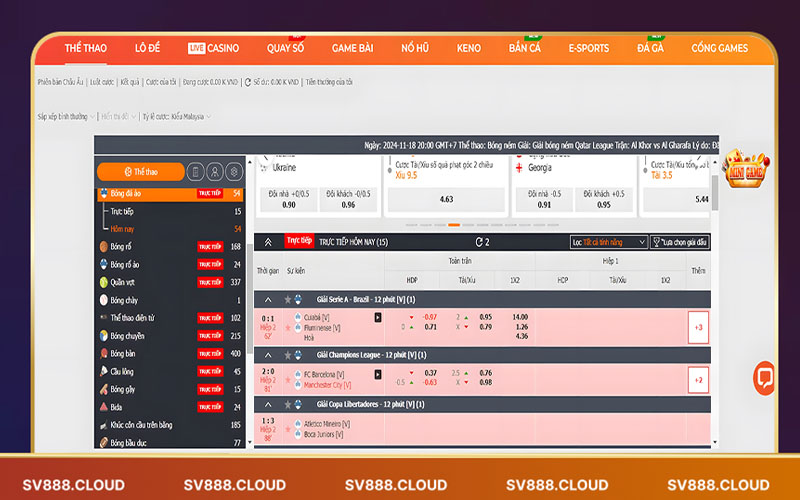800x500 pixels.
Task: Open the QUAY SỐ tab
Action: click(x=285, y=48)
